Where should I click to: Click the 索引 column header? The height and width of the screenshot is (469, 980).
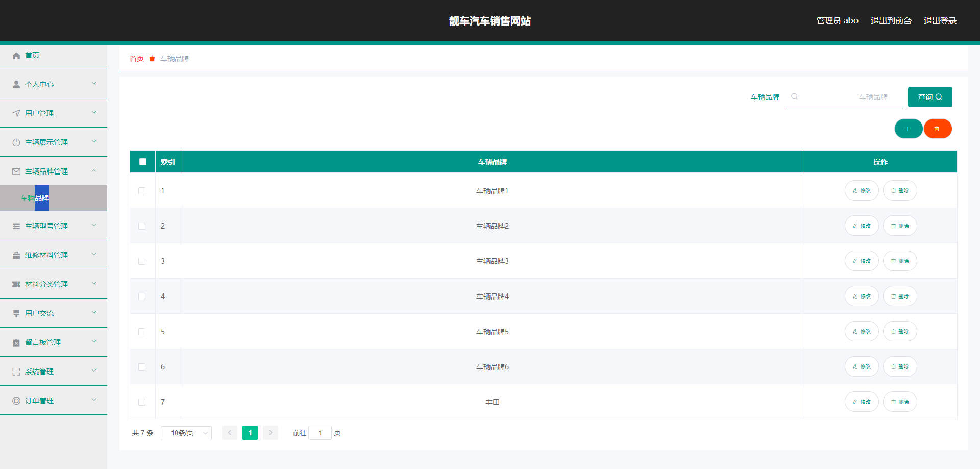pyautogui.click(x=168, y=162)
